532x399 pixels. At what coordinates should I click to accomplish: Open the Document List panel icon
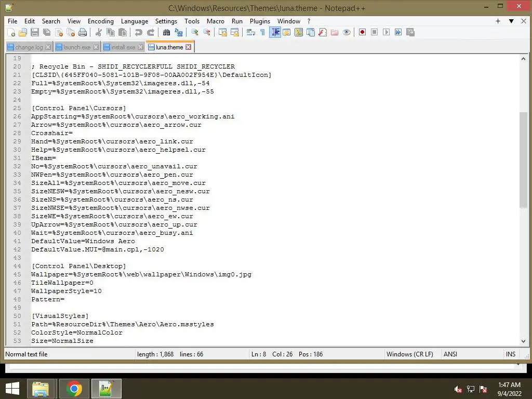point(311,32)
